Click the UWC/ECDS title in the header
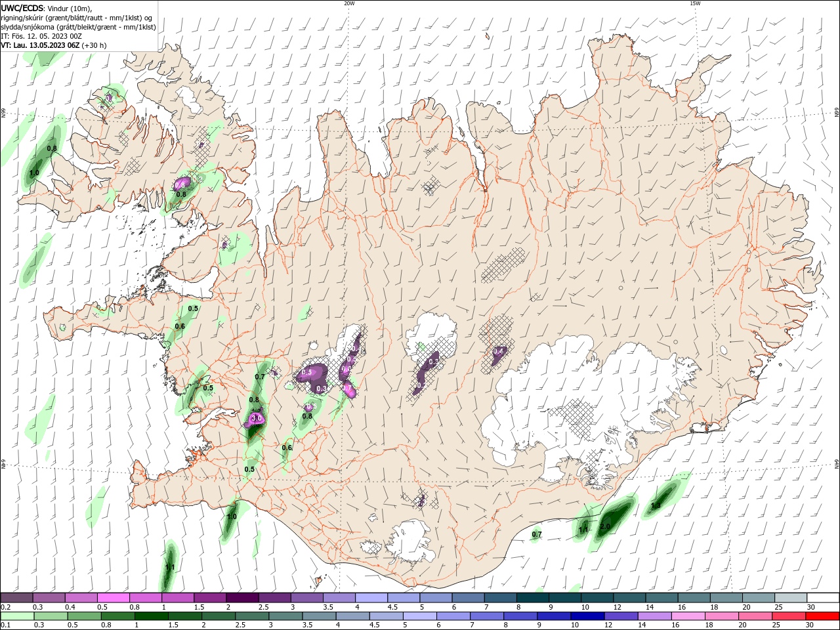The height and width of the screenshot is (630, 840). (22, 7)
